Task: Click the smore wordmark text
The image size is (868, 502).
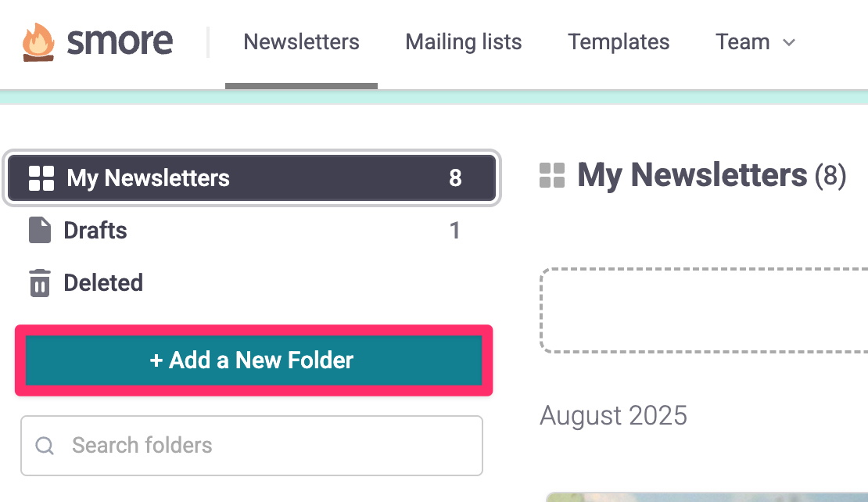Action: tap(120, 41)
